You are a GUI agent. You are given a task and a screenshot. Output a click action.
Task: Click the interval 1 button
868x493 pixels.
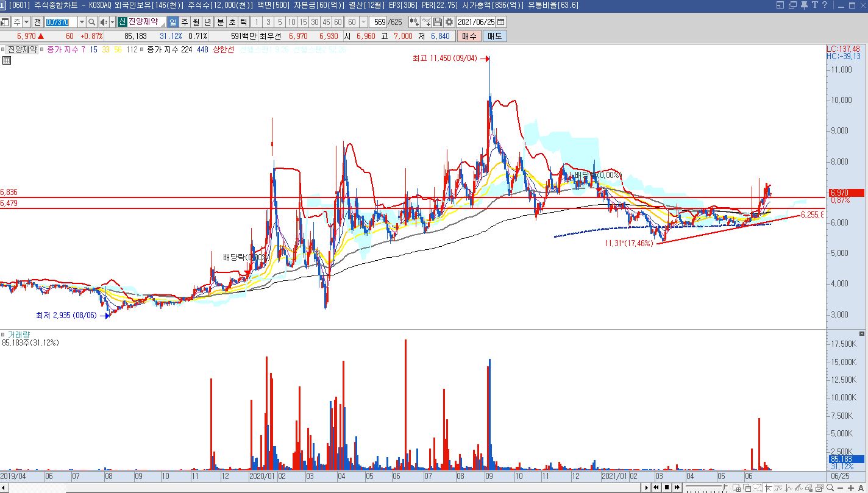coord(257,22)
